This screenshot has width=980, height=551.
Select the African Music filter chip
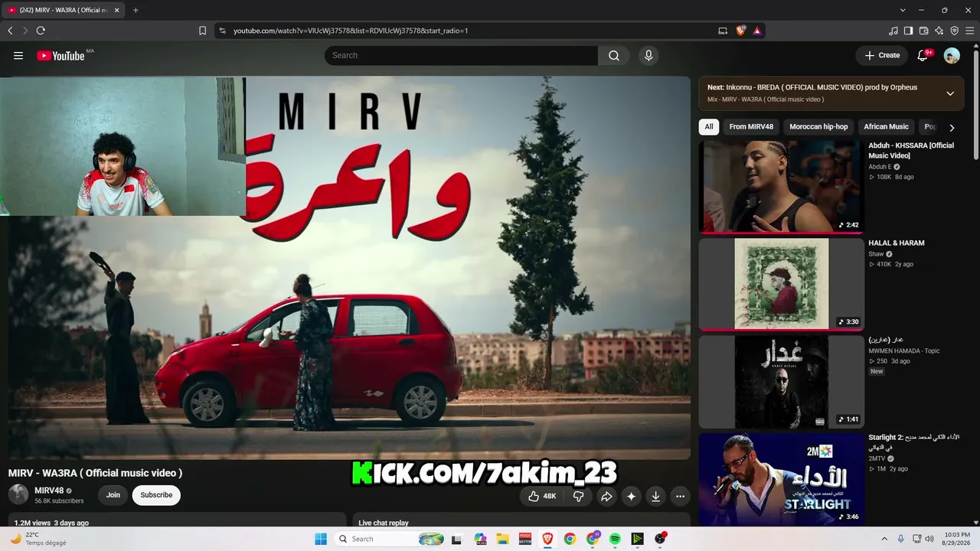pyautogui.click(x=886, y=127)
